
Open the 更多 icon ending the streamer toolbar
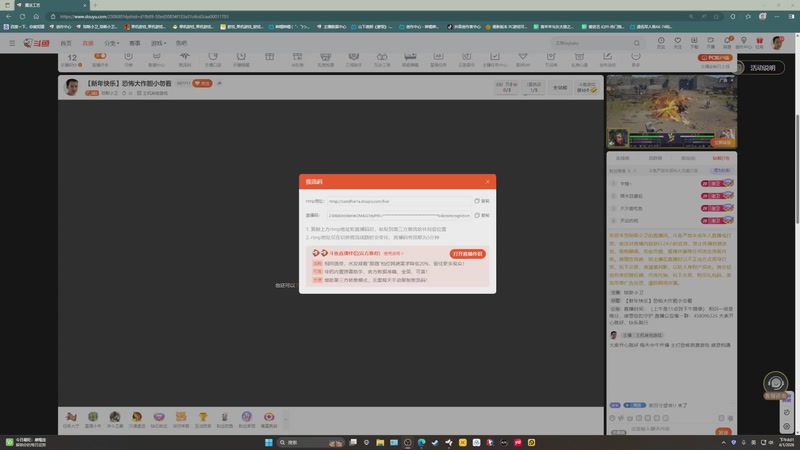[x=635, y=57]
